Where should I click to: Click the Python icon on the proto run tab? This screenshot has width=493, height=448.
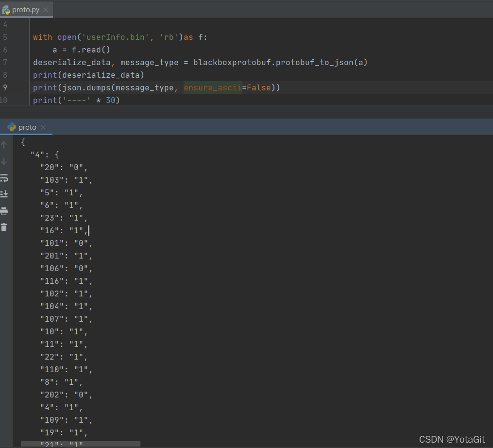12,127
